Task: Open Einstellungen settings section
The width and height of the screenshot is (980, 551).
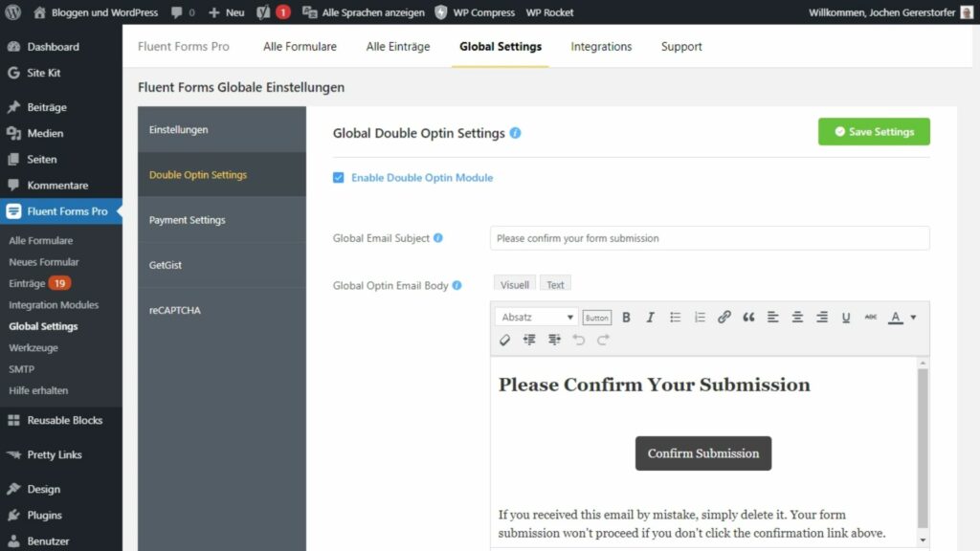Action: [x=222, y=129]
